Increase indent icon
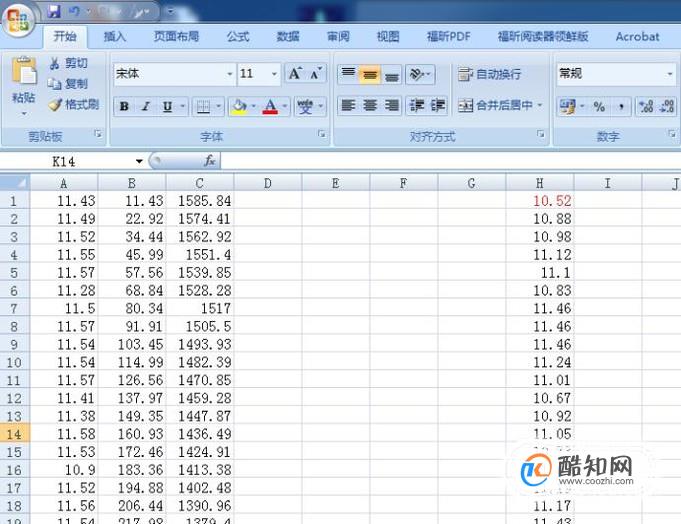681x524 pixels. coord(437,105)
